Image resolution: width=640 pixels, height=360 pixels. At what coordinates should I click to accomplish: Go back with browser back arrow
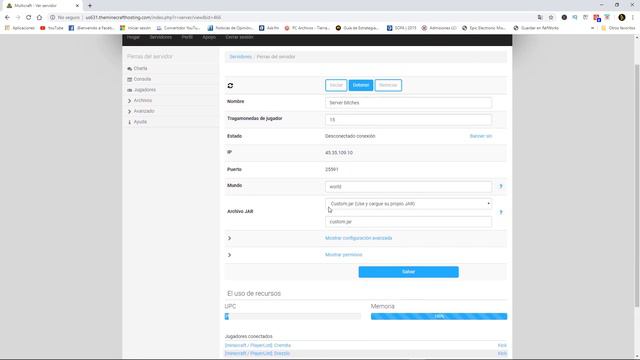pyautogui.click(x=7, y=18)
